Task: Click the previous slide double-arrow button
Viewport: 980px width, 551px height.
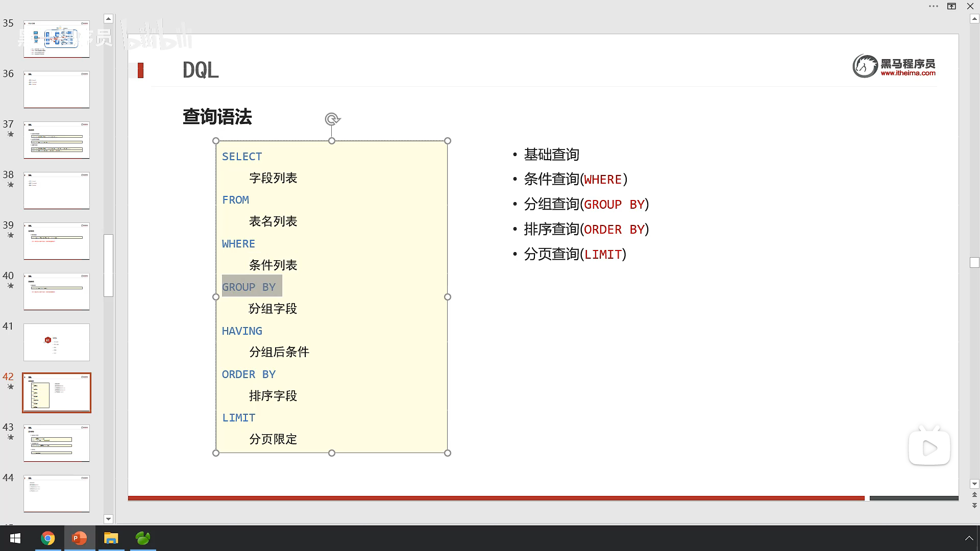Action: pyautogui.click(x=974, y=495)
